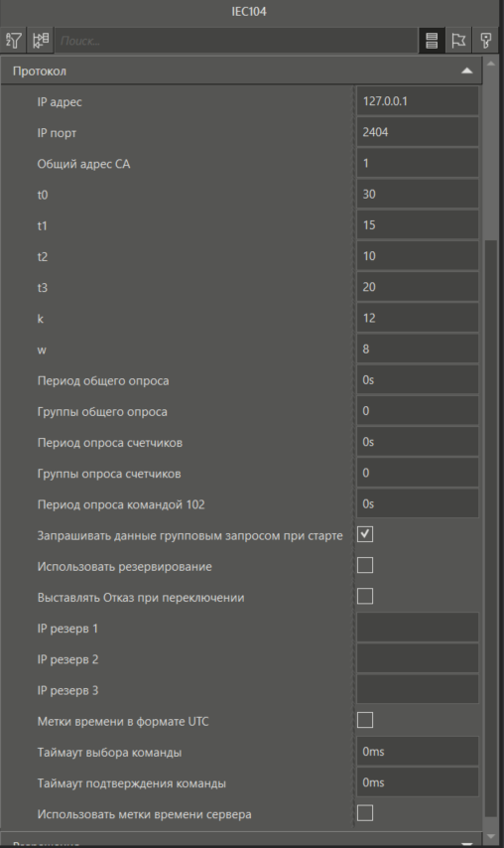Tick 'Использовать метки времени сервера' checkbox

[x=365, y=813]
